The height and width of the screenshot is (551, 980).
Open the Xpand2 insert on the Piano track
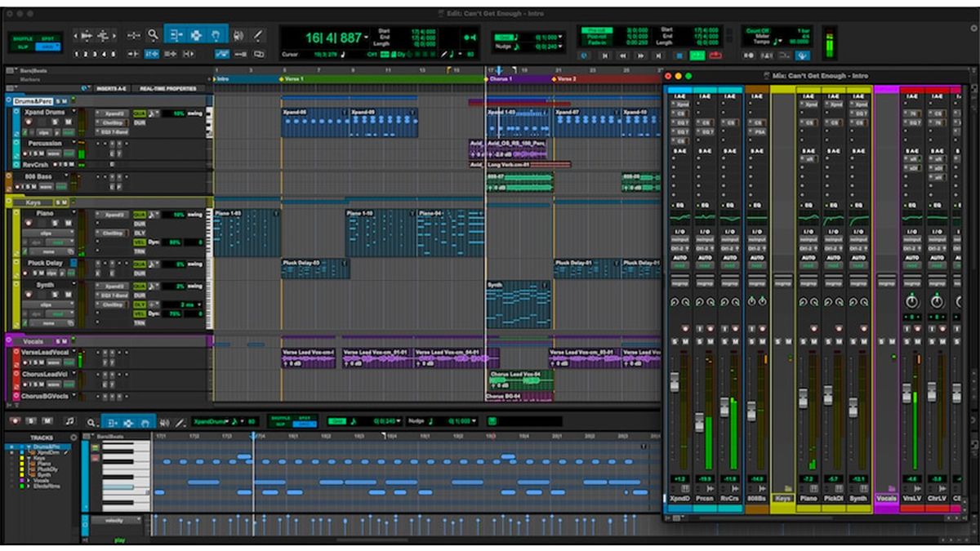pos(112,215)
